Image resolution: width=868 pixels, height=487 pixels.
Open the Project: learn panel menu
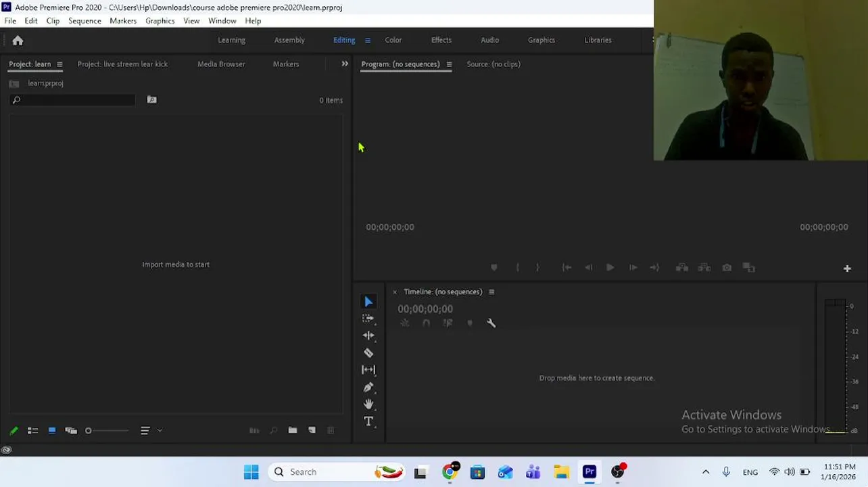[59, 64]
